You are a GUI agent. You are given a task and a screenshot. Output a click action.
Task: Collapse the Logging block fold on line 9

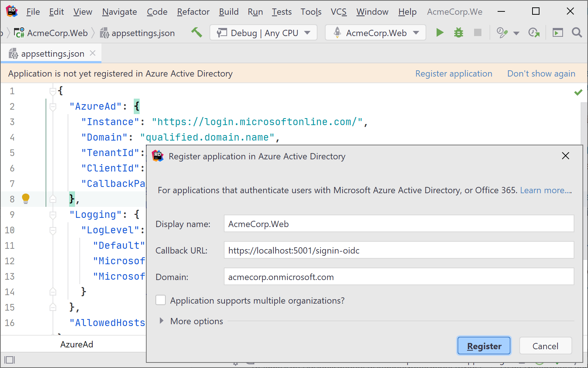(x=53, y=215)
